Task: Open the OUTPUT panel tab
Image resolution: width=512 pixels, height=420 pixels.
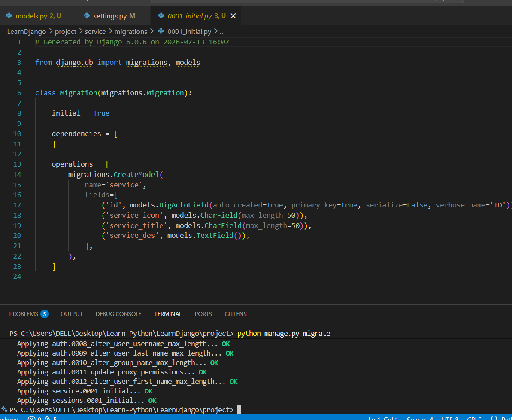Action: 72,314
